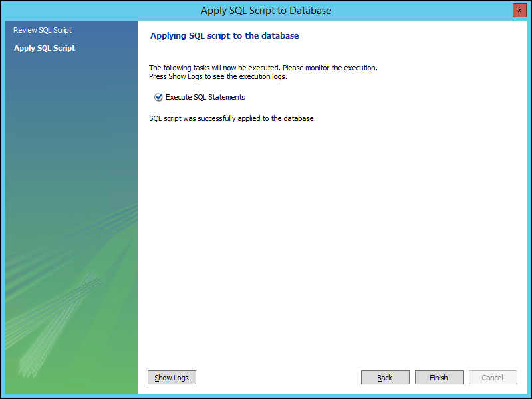Click the 'following tasks will now be executed' line
This screenshot has width=532, height=399.
(263, 68)
